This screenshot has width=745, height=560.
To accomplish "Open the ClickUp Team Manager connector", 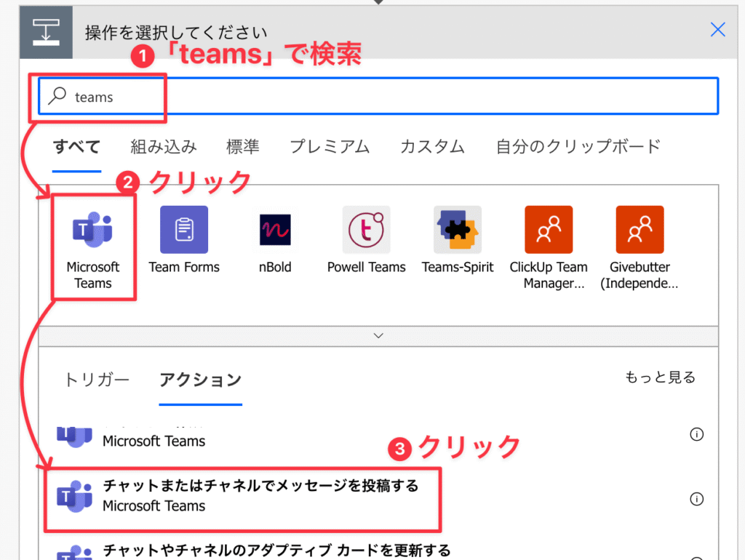I will pos(549,230).
